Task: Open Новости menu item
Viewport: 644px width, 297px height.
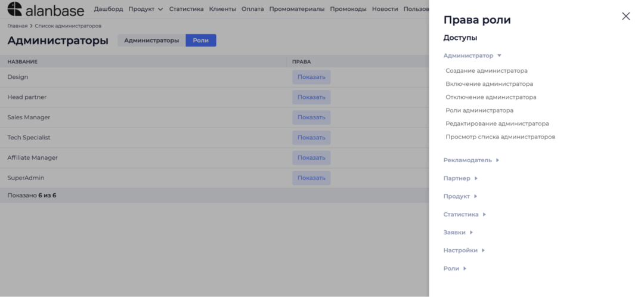Action: [x=385, y=9]
